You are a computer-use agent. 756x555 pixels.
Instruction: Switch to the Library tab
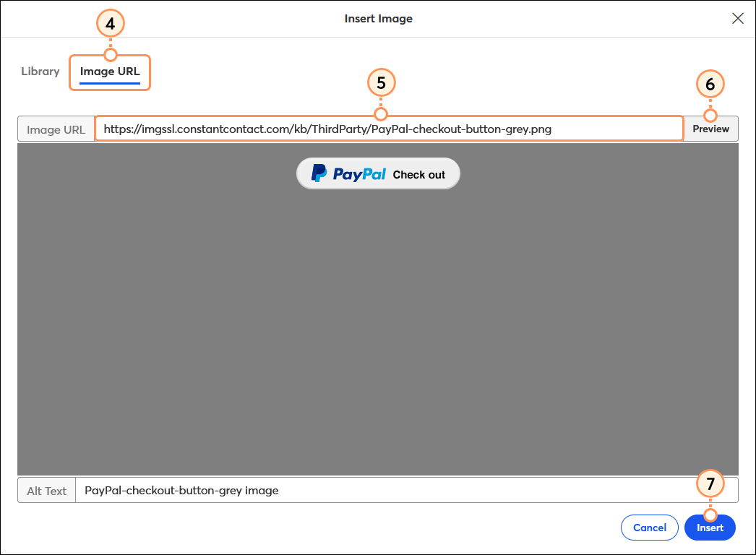point(40,72)
